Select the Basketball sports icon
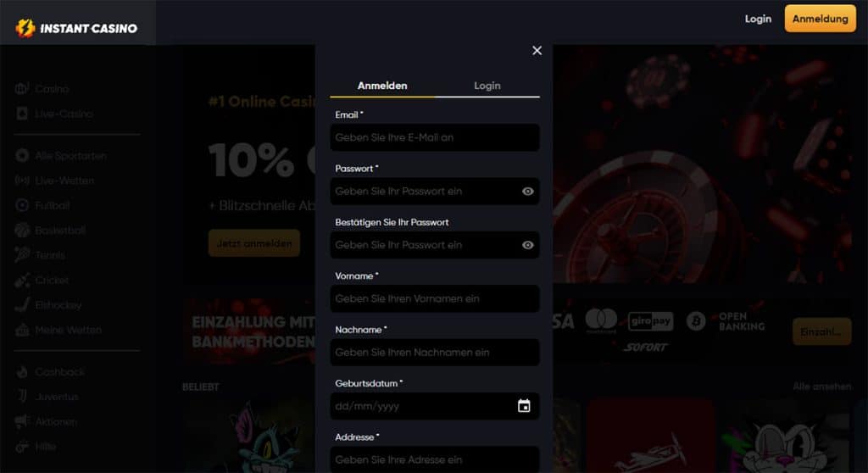 click(22, 231)
